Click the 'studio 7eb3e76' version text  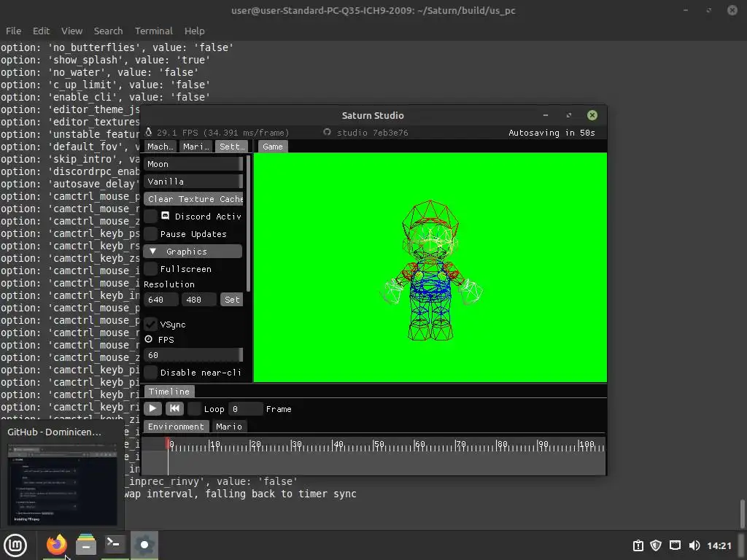coord(372,133)
